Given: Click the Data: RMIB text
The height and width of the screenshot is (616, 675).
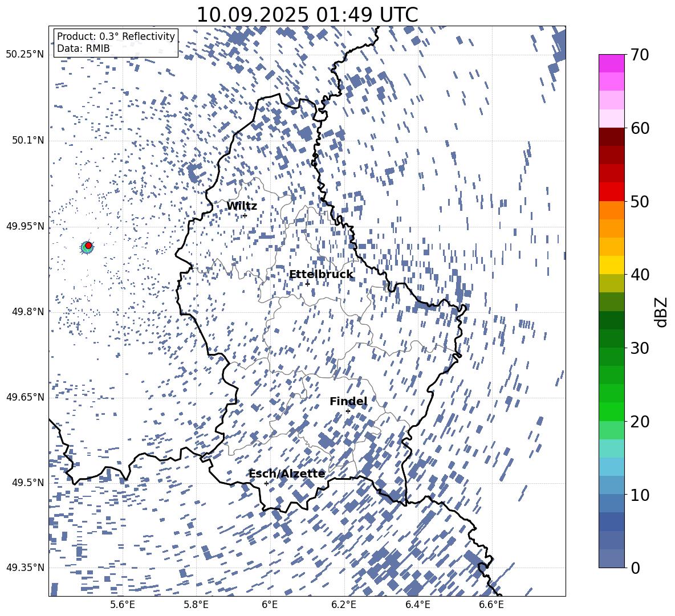Looking at the screenshot, I should point(83,48).
